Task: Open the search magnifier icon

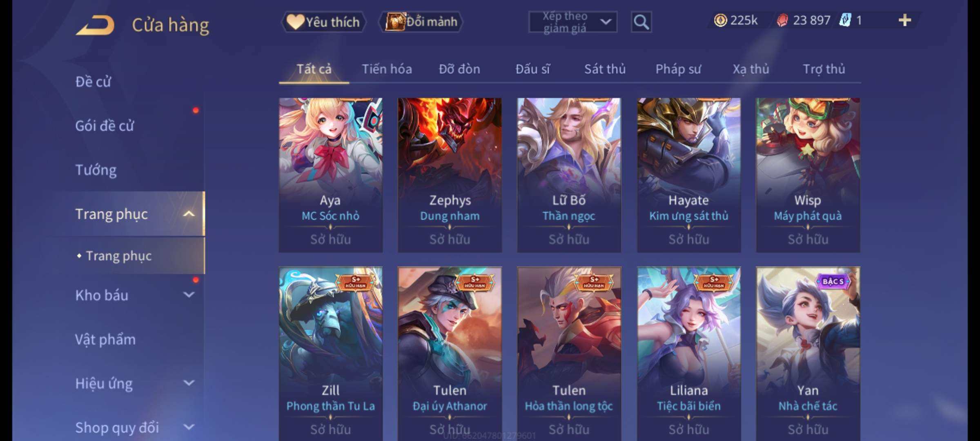Action: pyautogui.click(x=641, y=22)
